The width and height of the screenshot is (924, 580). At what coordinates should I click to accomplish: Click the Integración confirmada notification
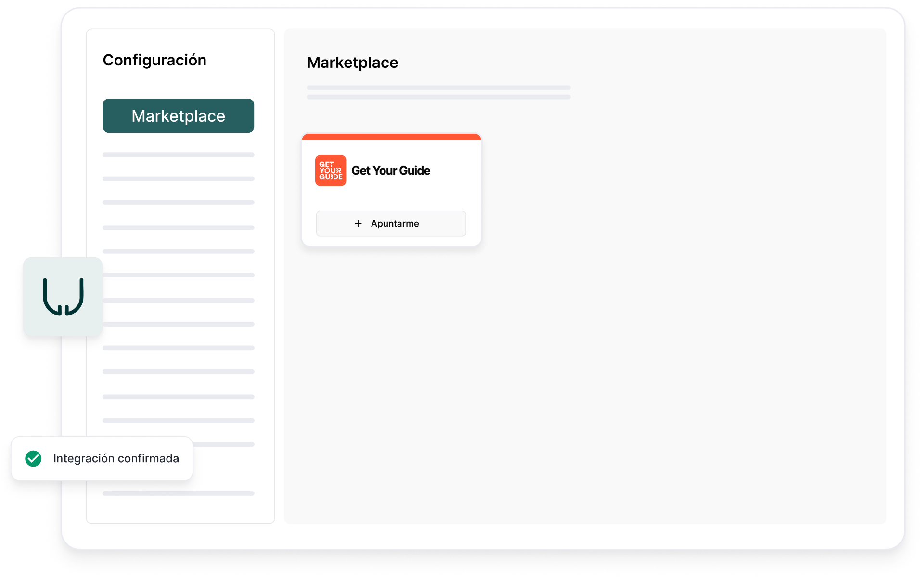tap(102, 458)
